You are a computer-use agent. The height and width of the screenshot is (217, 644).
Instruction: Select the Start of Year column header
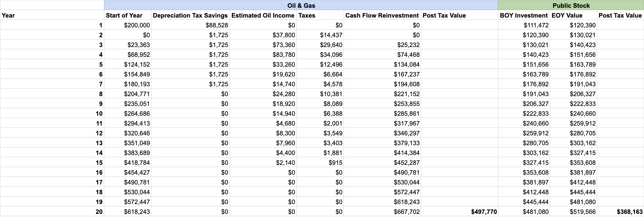pyautogui.click(x=128, y=16)
